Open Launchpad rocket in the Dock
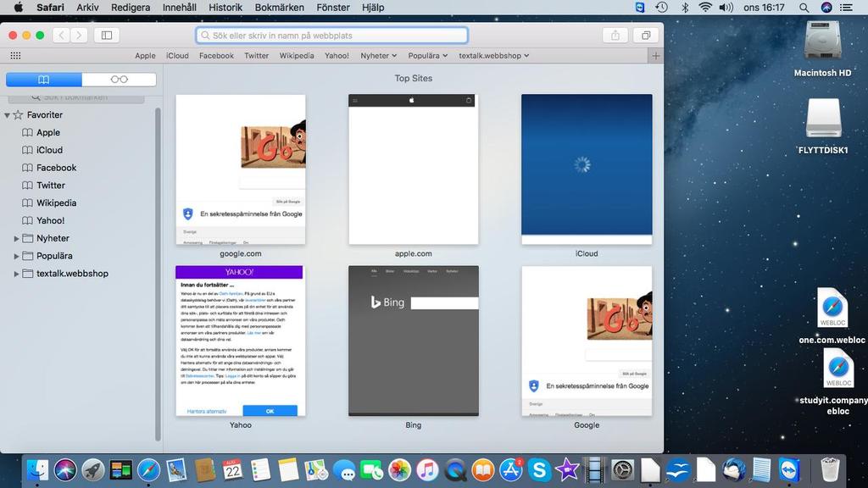The image size is (868, 488). pos(93,470)
